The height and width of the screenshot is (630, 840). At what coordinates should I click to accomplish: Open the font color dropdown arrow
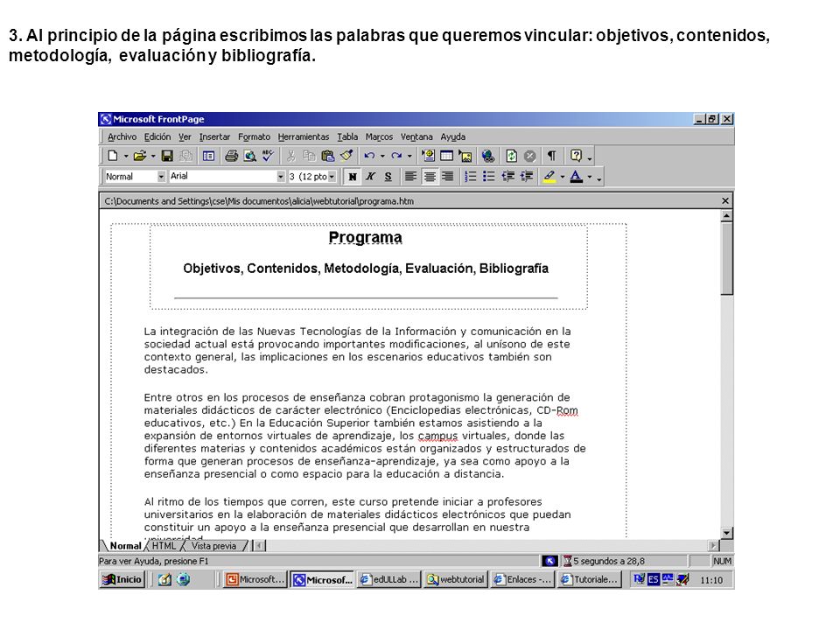(x=589, y=176)
